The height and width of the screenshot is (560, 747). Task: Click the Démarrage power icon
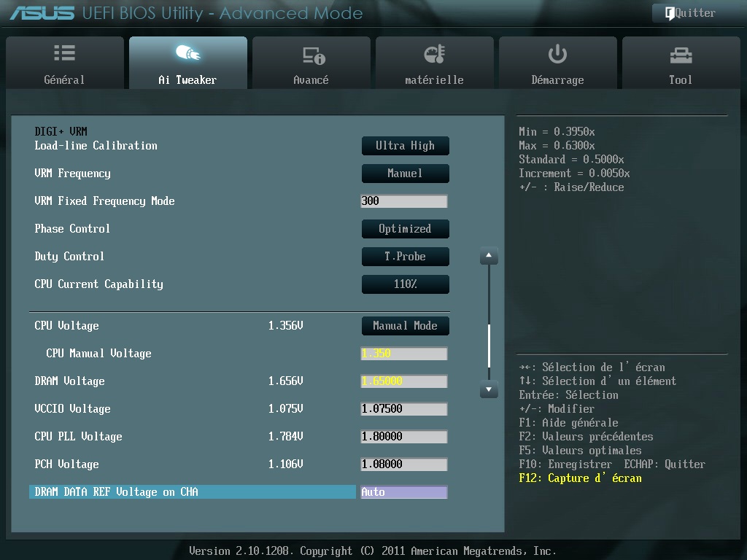coord(557,54)
